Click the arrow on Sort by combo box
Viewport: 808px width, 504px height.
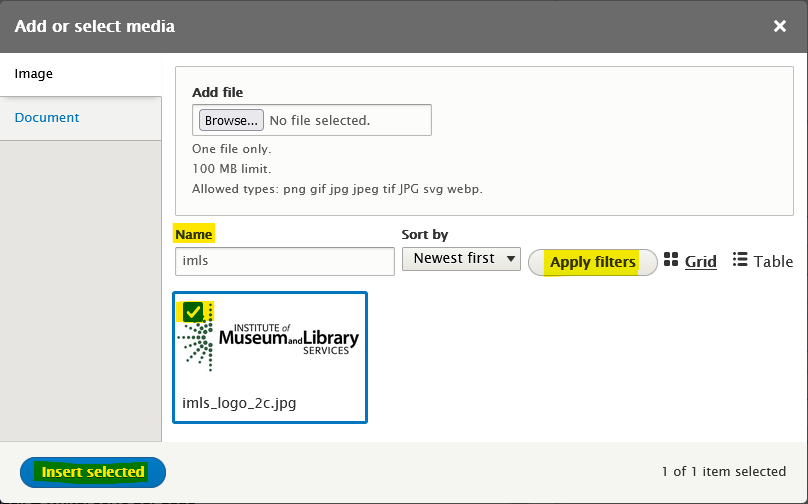(511, 259)
